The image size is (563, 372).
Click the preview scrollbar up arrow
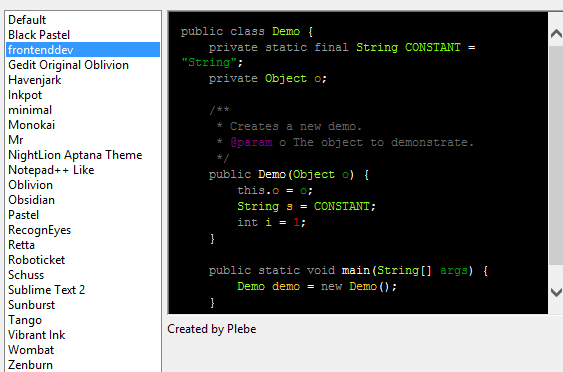(556, 34)
